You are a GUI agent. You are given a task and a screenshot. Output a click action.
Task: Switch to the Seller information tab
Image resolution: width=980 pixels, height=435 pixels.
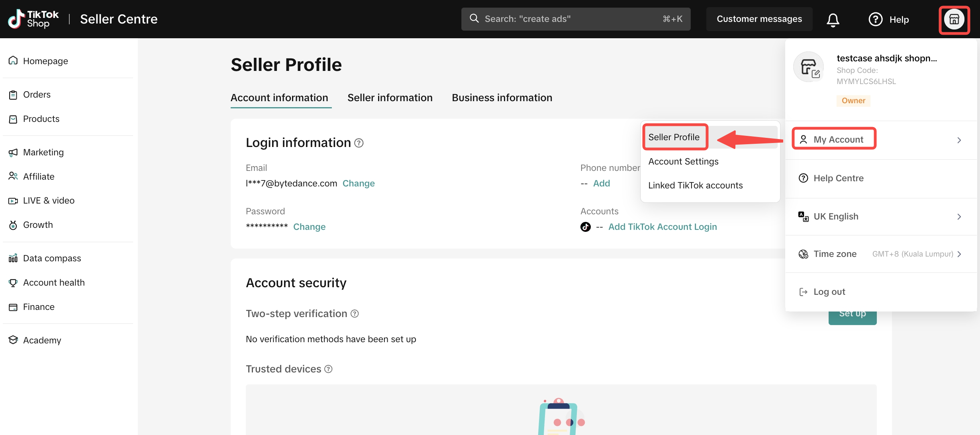coord(390,98)
